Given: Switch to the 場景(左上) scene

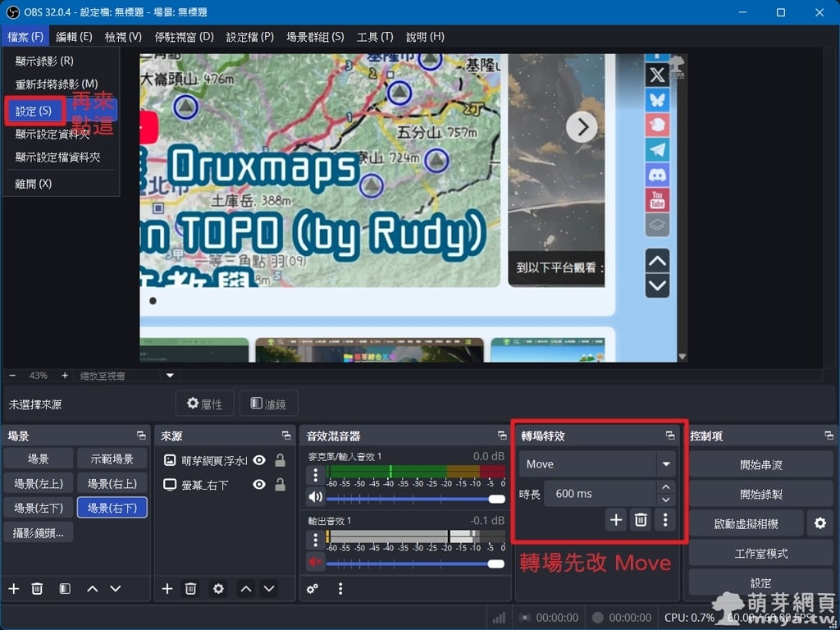Looking at the screenshot, I should pos(39,483).
